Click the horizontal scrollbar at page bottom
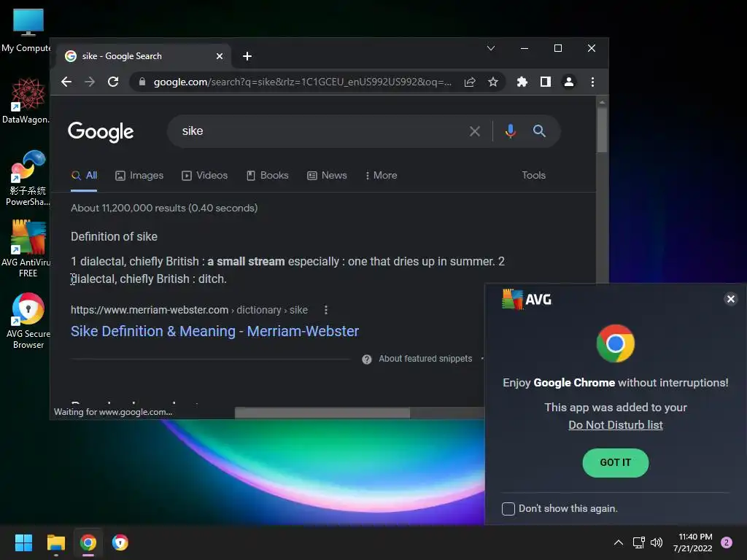Screen dimensions: 747x560 (x=322, y=413)
